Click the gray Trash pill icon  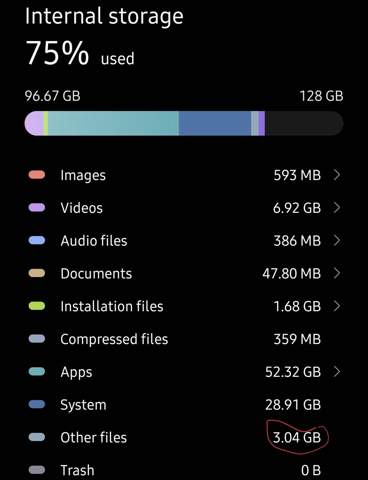click(x=37, y=470)
